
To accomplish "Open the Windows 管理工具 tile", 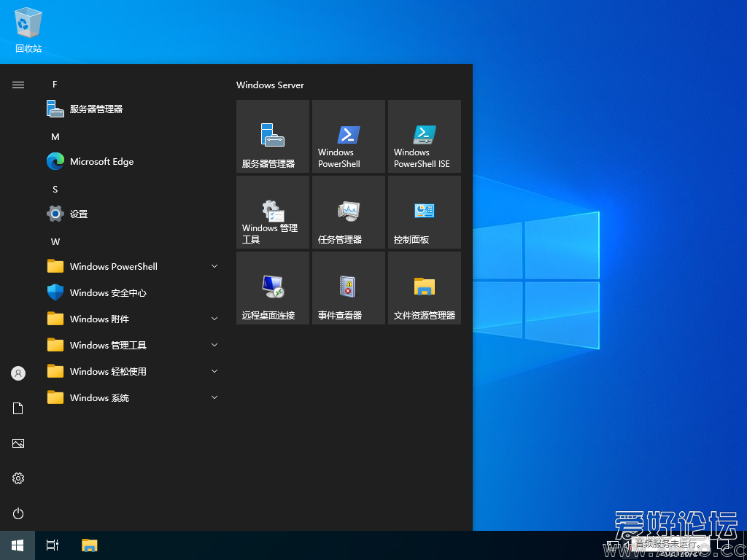I will click(x=273, y=212).
